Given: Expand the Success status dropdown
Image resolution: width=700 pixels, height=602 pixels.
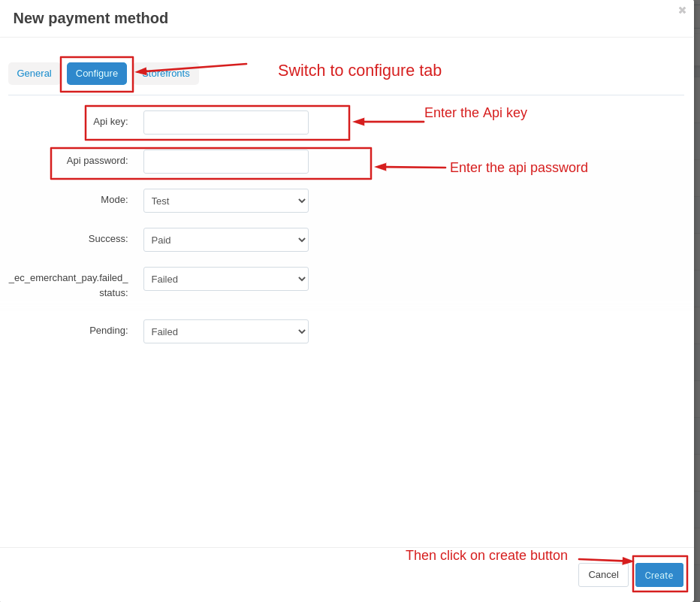Looking at the screenshot, I should coord(226,240).
